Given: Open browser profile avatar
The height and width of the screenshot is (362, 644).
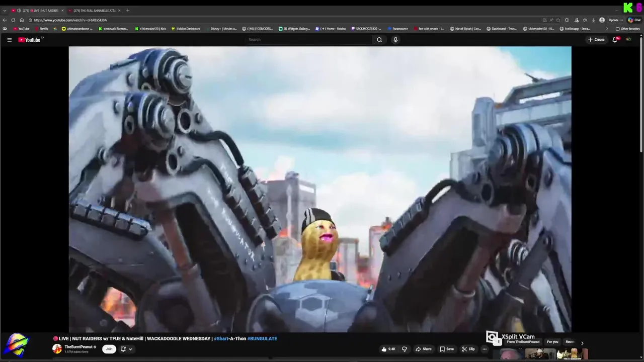Looking at the screenshot, I should coord(602,20).
